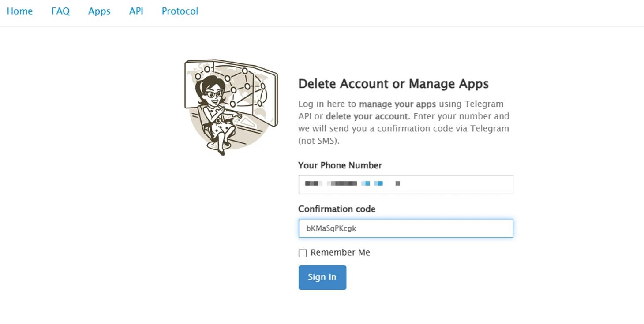This screenshot has width=644, height=324.
Task: Click the seated woman illustration
Action: click(x=216, y=115)
